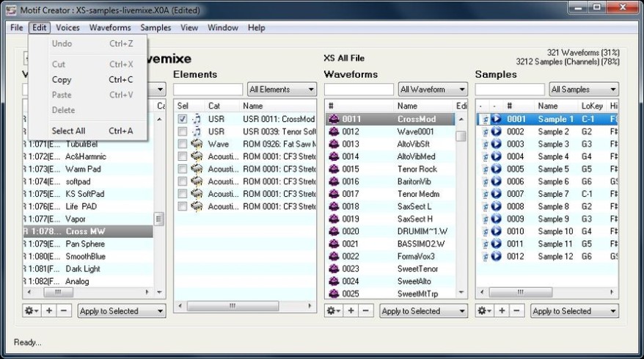Open the All Waveform filter dropdown

[x=433, y=90]
